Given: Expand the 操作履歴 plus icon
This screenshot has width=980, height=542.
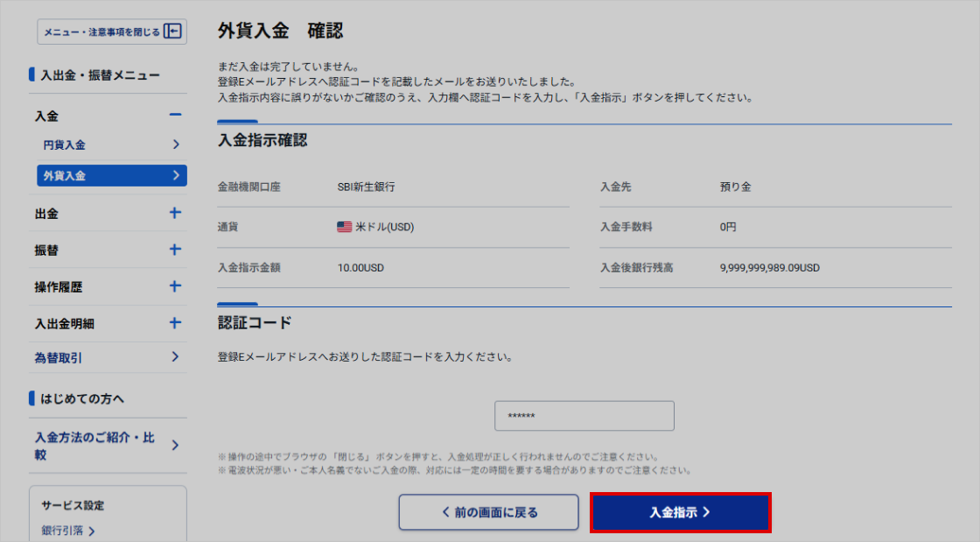Looking at the screenshot, I should (x=175, y=286).
